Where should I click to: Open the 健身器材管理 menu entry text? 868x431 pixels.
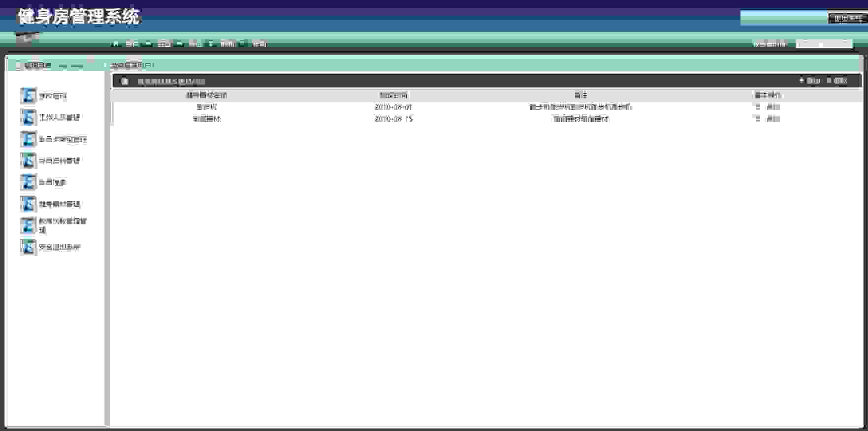tap(60, 204)
